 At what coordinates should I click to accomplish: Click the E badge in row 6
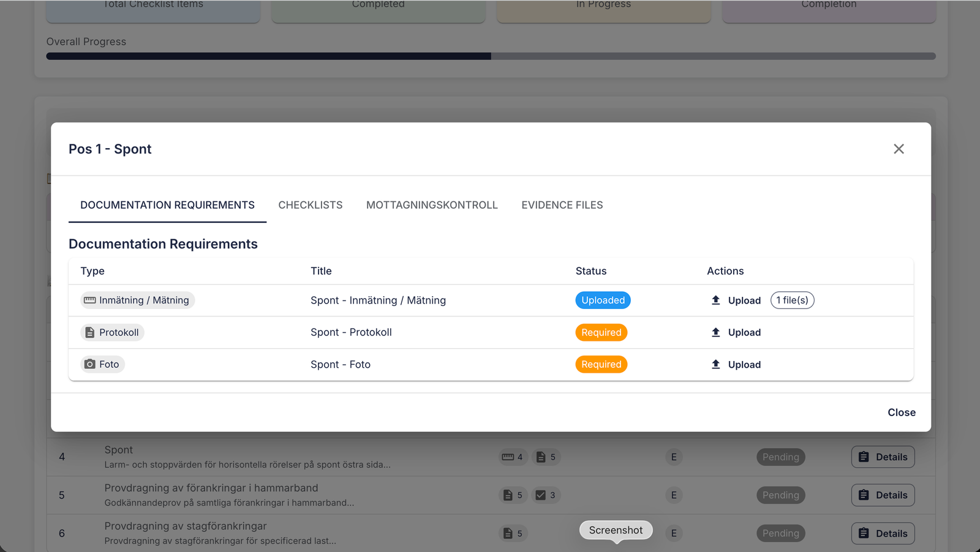pos(674,534)
